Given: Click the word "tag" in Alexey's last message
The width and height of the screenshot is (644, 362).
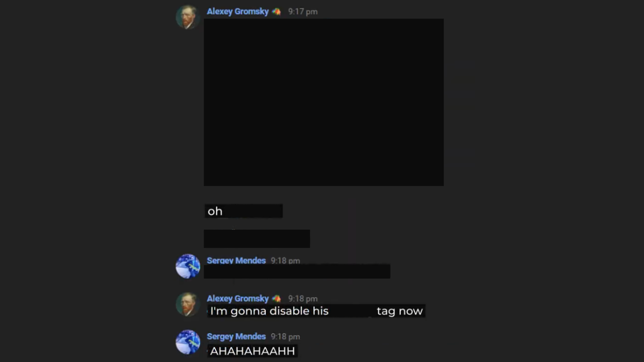Looking at the screenshot, I should click(x=386, y=311).
